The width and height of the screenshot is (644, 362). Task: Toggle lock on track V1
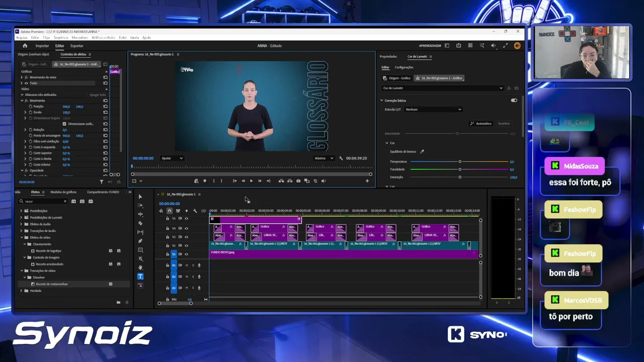pos(168,254)
